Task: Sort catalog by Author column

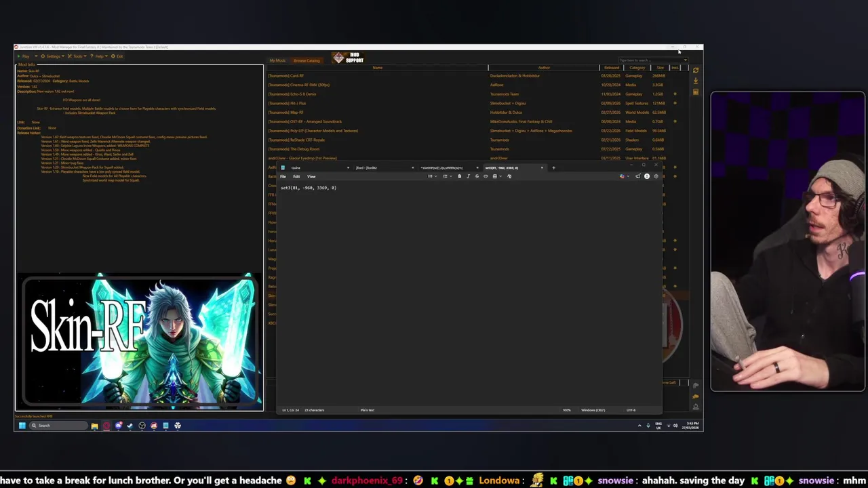Action: (544, 68)
